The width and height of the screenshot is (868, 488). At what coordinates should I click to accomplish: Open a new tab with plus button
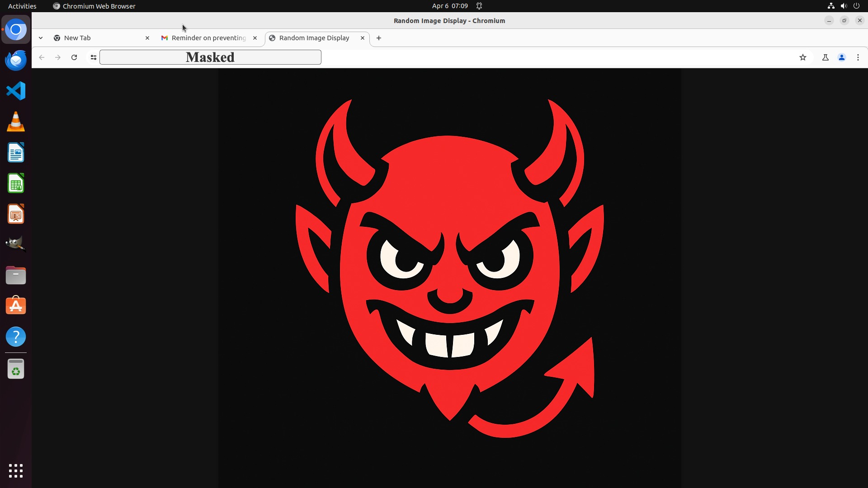(379, 38)
